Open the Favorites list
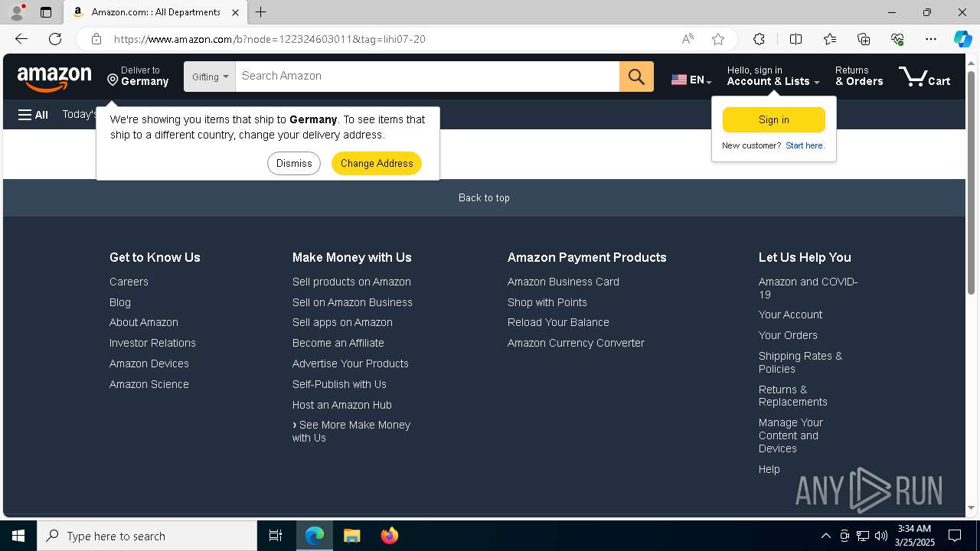This screenshot has height=551, width=980. click(x=830, y=39)
